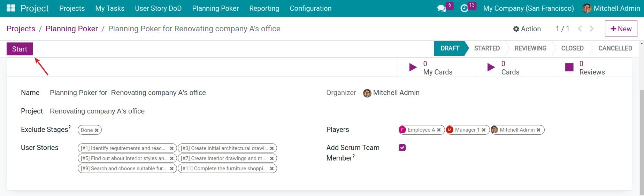The width and height of the screenshot is (644, 196).
Task: Open the Reporting menu
Action: coord(264,8)
